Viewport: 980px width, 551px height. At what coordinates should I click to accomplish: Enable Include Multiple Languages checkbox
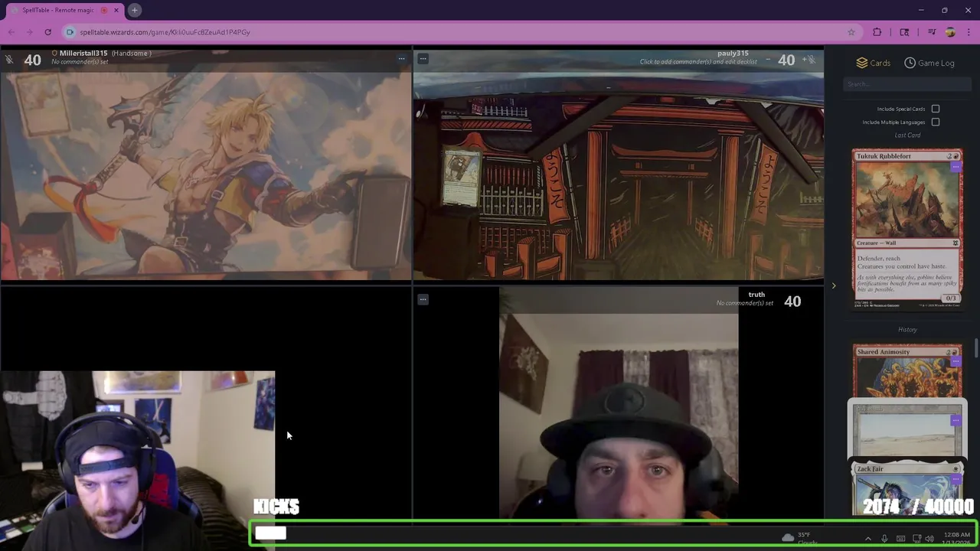coord(936,122)
